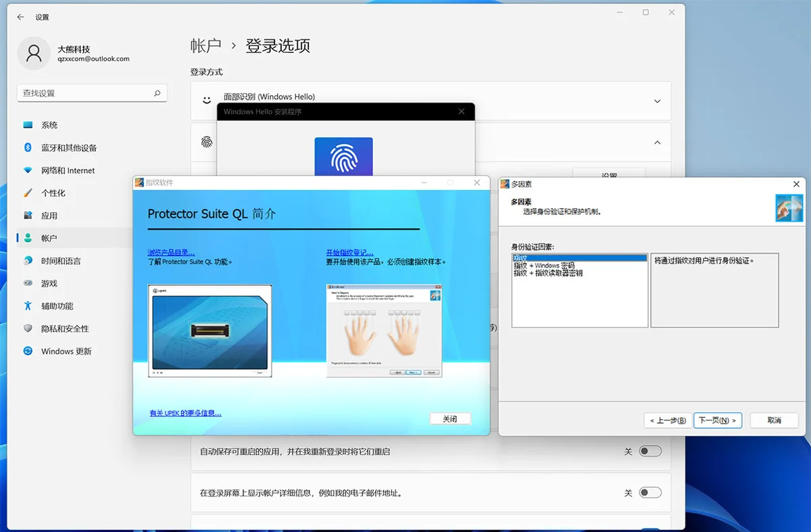Select Accessibility in settings sidebar
The height and width of the screenshot is (532, 811).
[57, 306]
